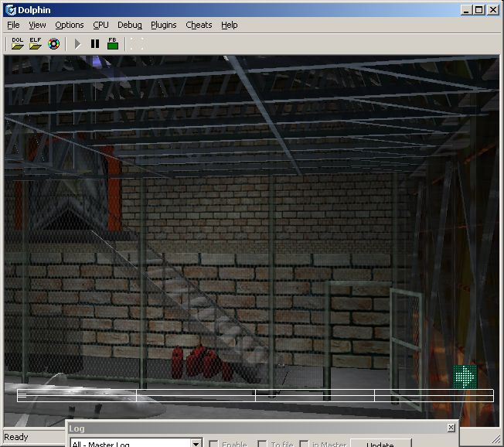This screenshot has width=504, height=447.
Task: Open the Plugins menu
Action: tap(163, 25)
